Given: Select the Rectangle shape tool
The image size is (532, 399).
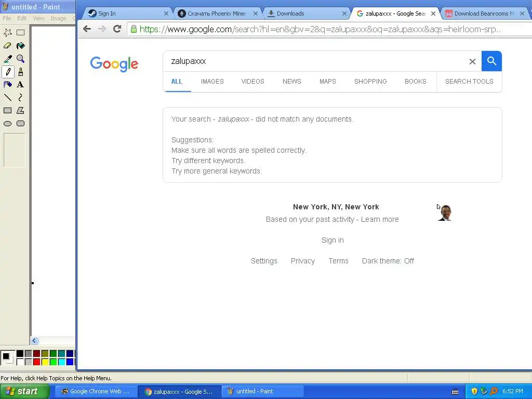Looking at the screenshot, I should click(7, 111).
